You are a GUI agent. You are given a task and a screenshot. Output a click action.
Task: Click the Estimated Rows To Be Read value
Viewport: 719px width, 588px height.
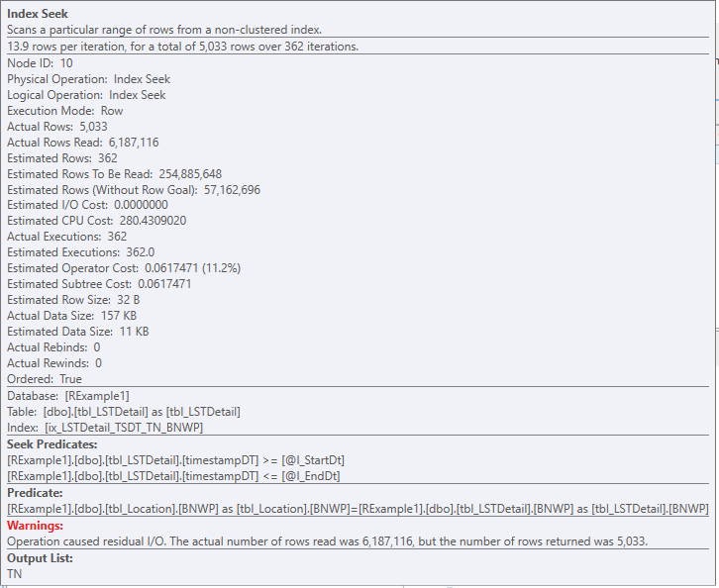click(190, 174)
